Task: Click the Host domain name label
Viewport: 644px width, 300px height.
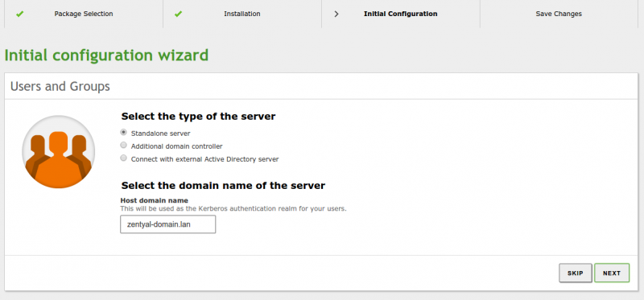Action: point(154,200)
